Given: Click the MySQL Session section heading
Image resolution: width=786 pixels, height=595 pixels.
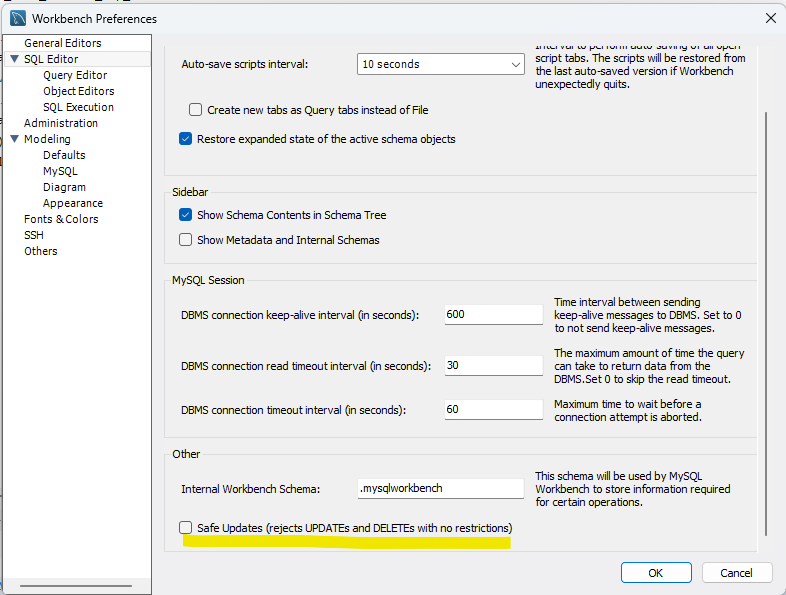Looking at the screenshot, I should (x=208, y=280).
